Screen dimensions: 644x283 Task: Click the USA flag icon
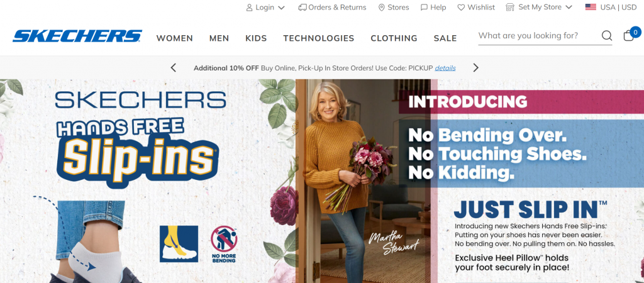[x=591, y=7]
